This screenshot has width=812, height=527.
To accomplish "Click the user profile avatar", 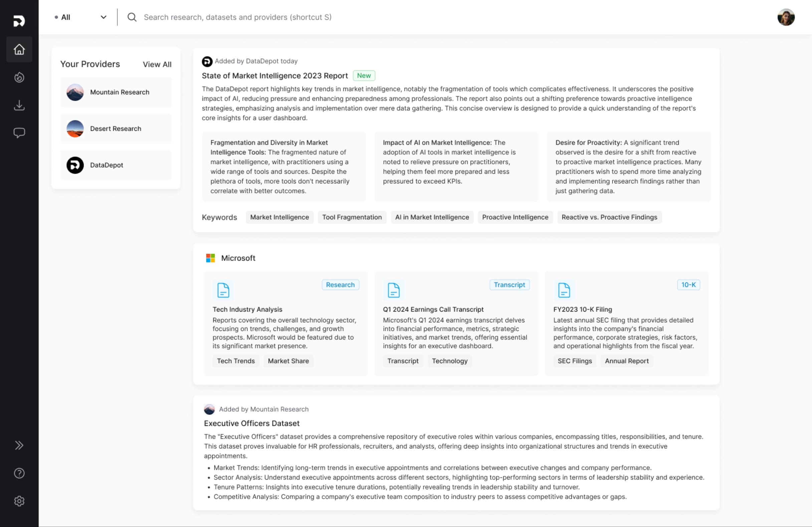I will [786, 17].
